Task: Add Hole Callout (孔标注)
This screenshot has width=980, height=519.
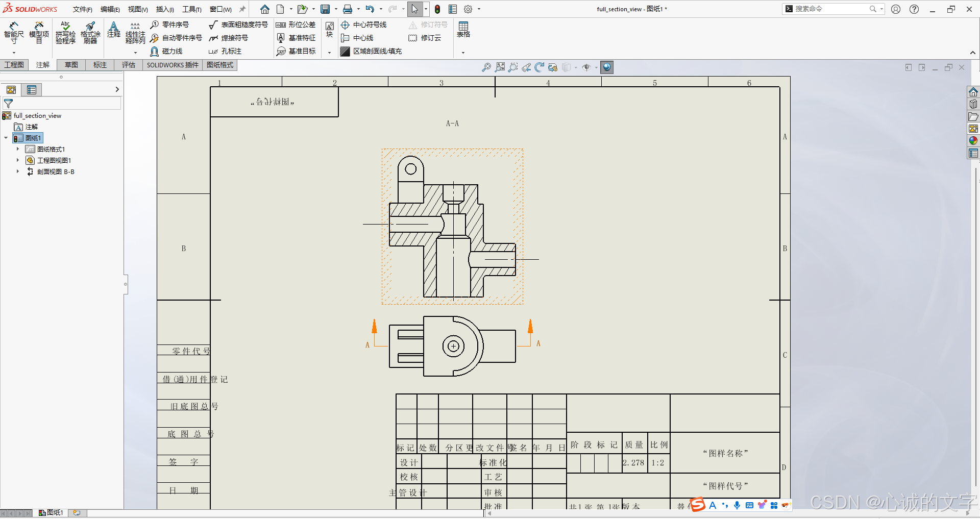Action: (x=225, y=51)
